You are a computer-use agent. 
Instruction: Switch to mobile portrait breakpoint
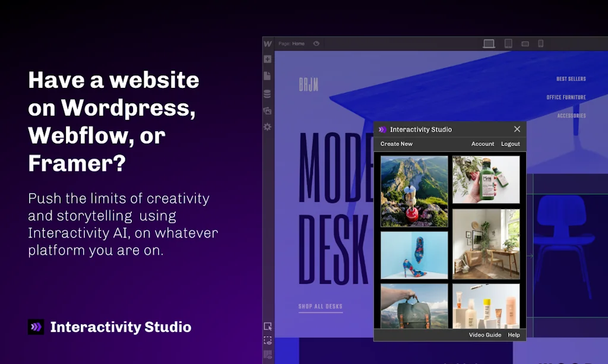[x=539, y=43]
